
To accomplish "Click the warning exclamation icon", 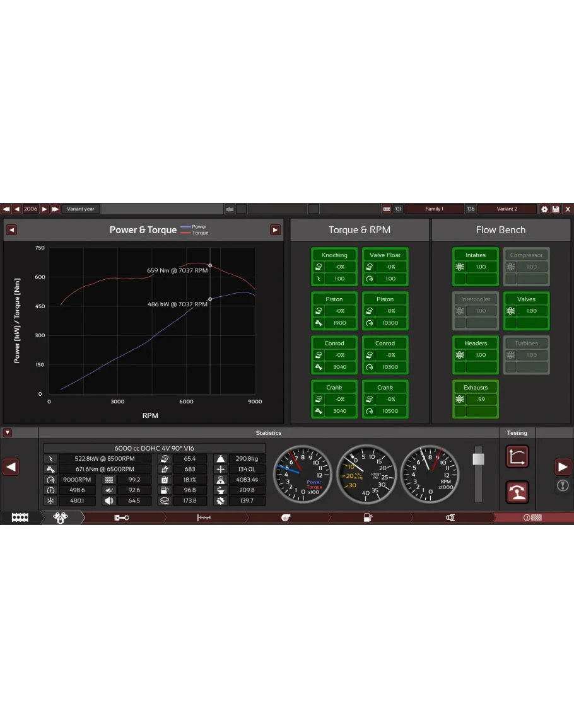I will click(x=563, y=485).
